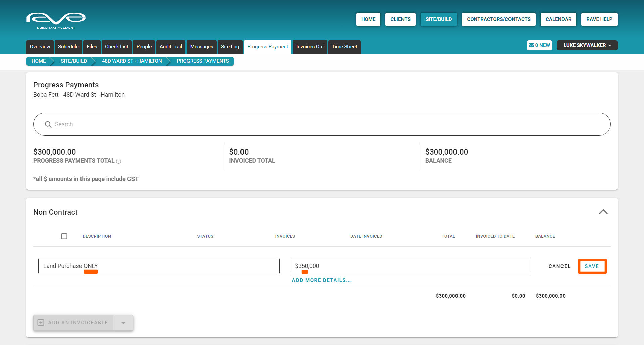Click the help icon beside Progress Payments Total

pos(118,161)
